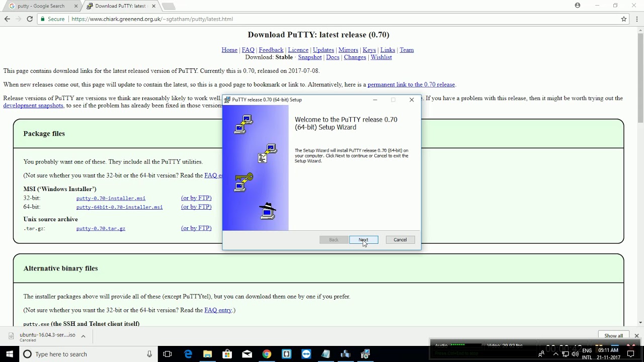Click the PuTTY installer taskbar icon

365,354
